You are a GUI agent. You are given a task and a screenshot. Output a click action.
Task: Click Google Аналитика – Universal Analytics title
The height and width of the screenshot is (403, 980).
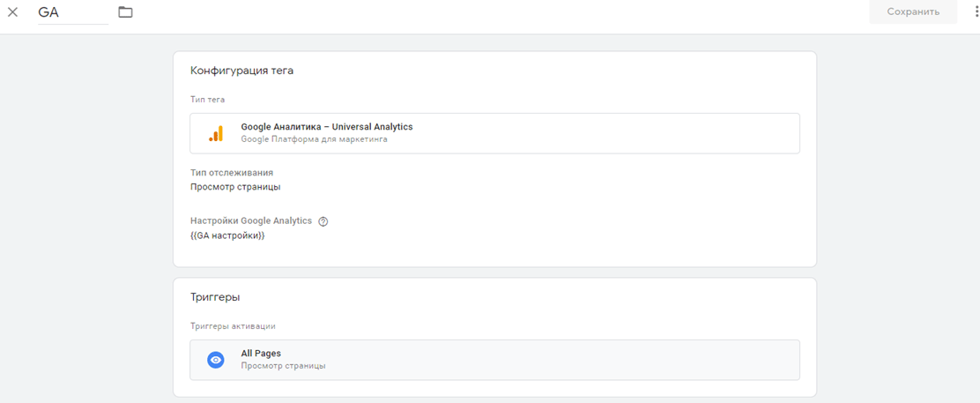coord(327,126)
